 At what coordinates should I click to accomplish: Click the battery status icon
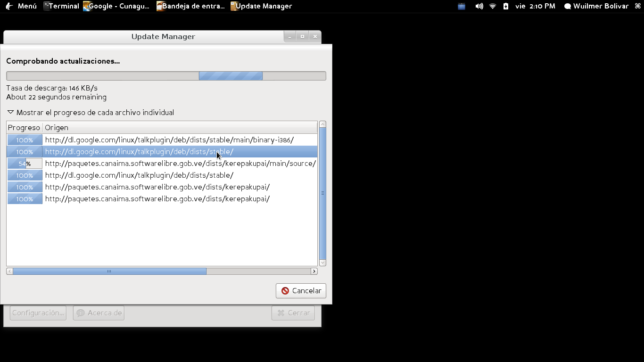tap(506, 6)
